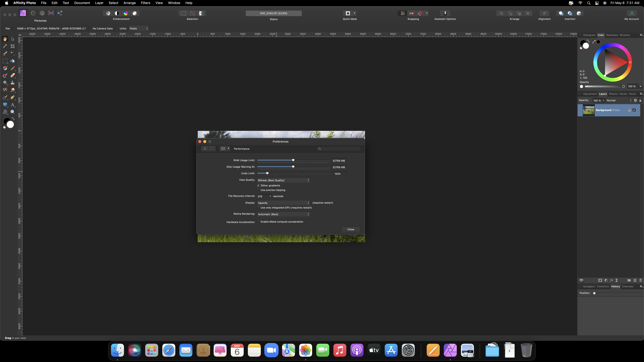
Task: Select the Crop tool
Action: [x=12, y=46]
